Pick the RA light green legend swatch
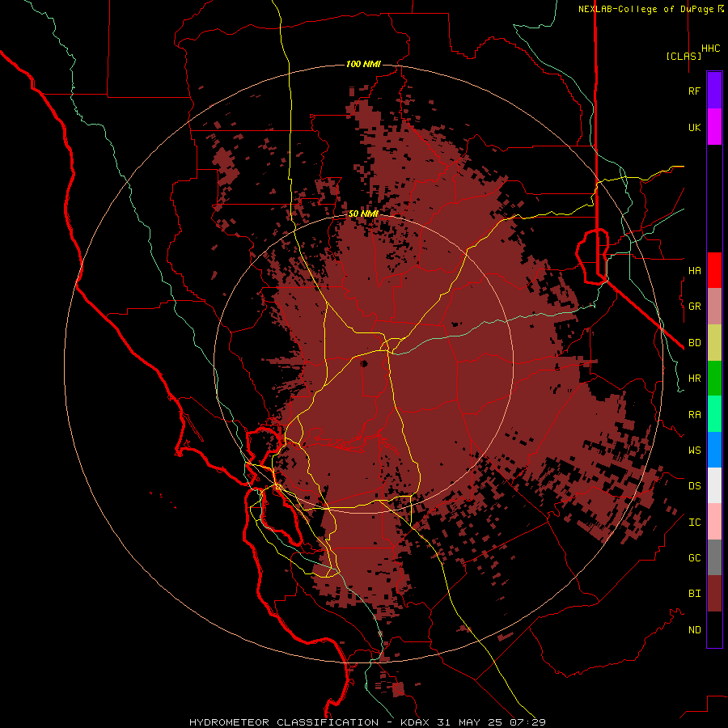This screenshot has width=728, height=728. pos(714,414)
